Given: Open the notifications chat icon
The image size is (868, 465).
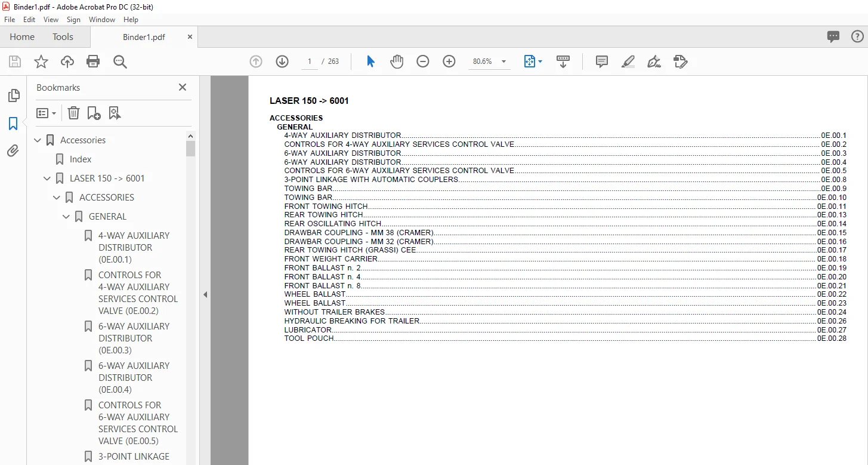Looking at the screenshot, I should [x=833, y=36].
